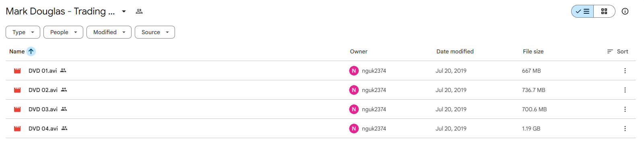The height and width of the screenshot is (145, 644).
Task: Click the red video icon of DVD 01.avi
Action: pos(17,71)
